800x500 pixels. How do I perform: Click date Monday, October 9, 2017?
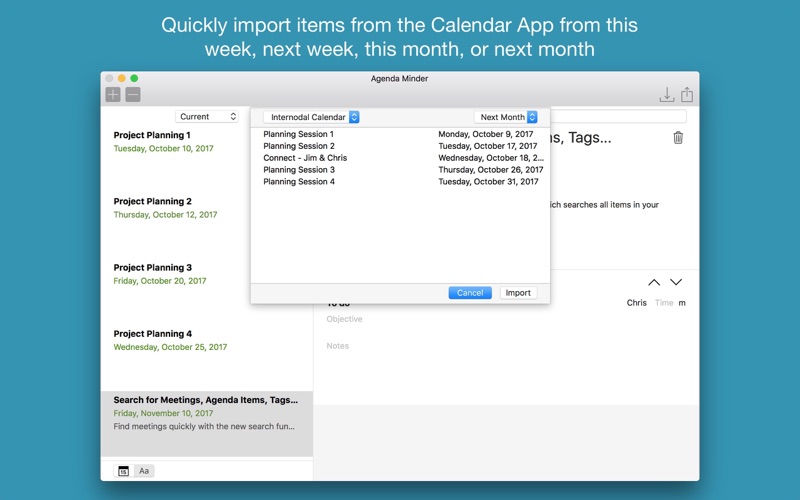coord(486,134)
